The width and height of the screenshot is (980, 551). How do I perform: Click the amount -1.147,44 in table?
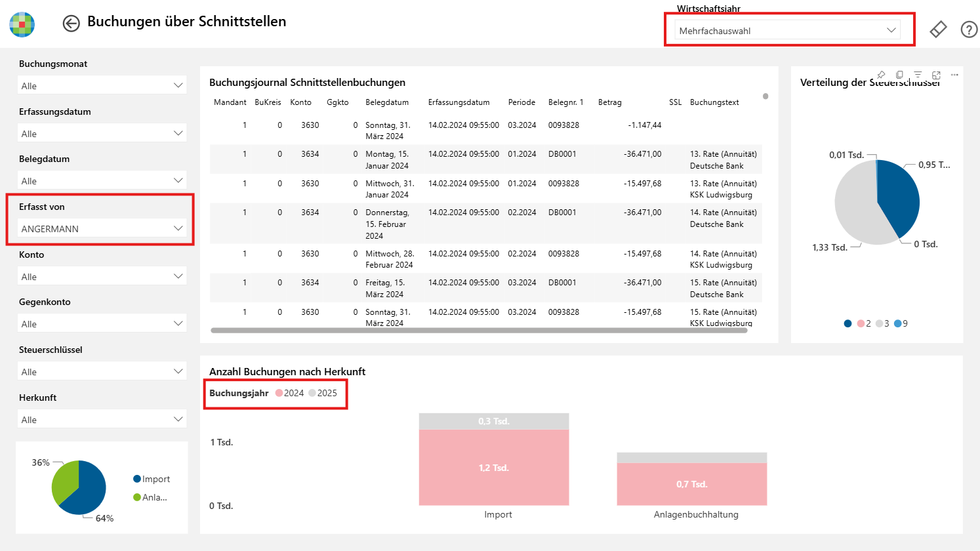(x=644, y=125)
